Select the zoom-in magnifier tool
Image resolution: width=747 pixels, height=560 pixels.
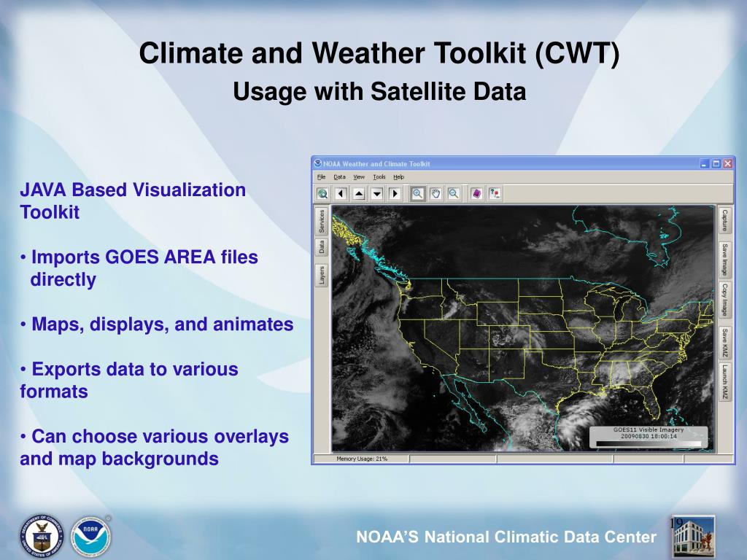click(x=418, y=194)
